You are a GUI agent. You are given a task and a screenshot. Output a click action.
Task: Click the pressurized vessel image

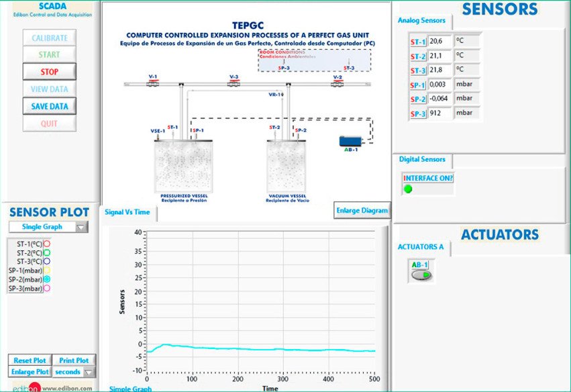click(184, 166)
